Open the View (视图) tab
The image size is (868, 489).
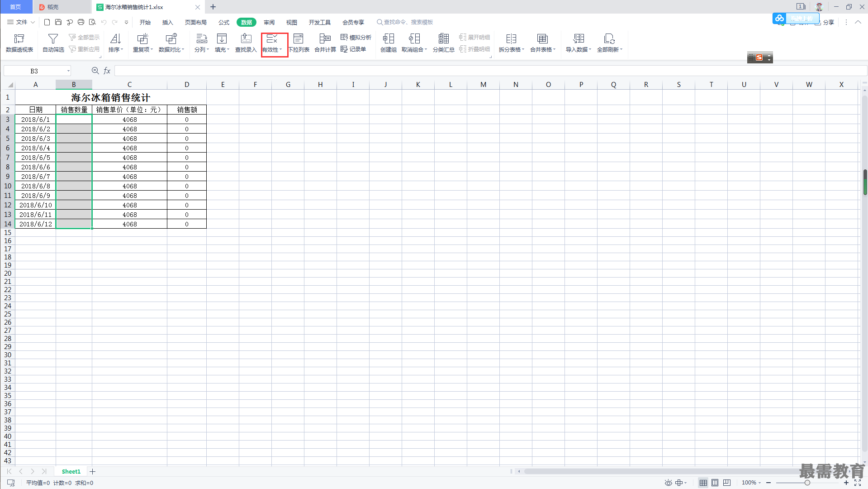tap(292, 22)
